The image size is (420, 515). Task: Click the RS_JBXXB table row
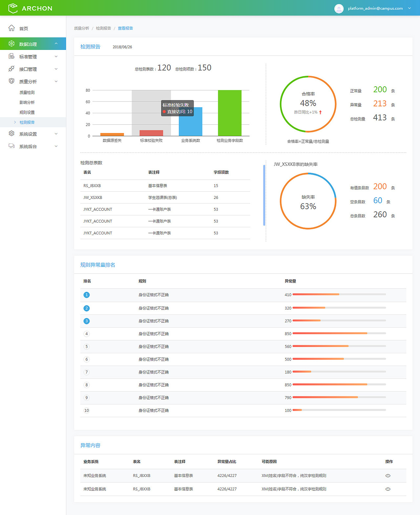[x=165, y=186]
